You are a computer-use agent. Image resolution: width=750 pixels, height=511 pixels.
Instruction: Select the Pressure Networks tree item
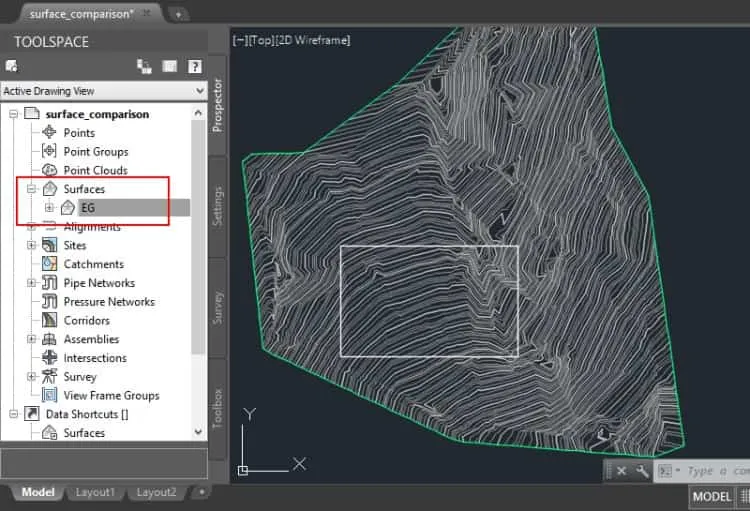[109, 301]
